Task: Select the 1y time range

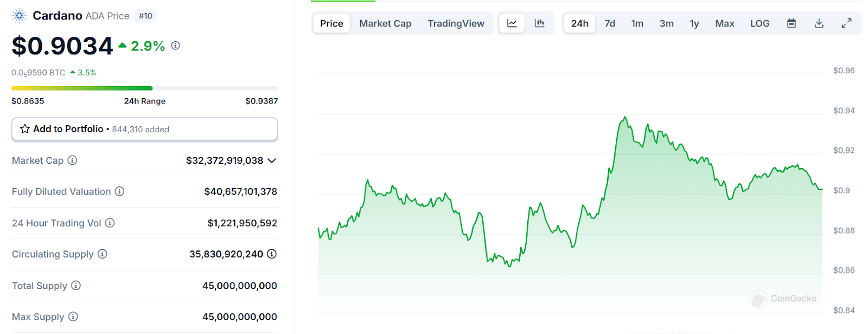Action: (x=694, y=23)
